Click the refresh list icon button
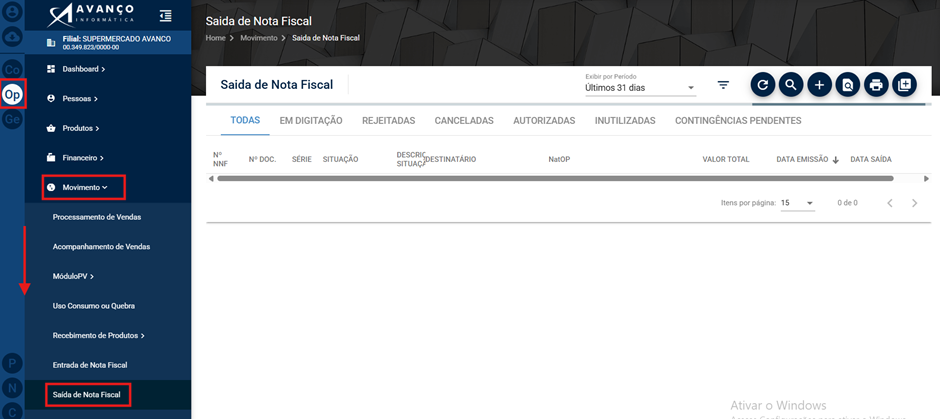This screenshot has width=940, height=419. click(x=763, y=85)
